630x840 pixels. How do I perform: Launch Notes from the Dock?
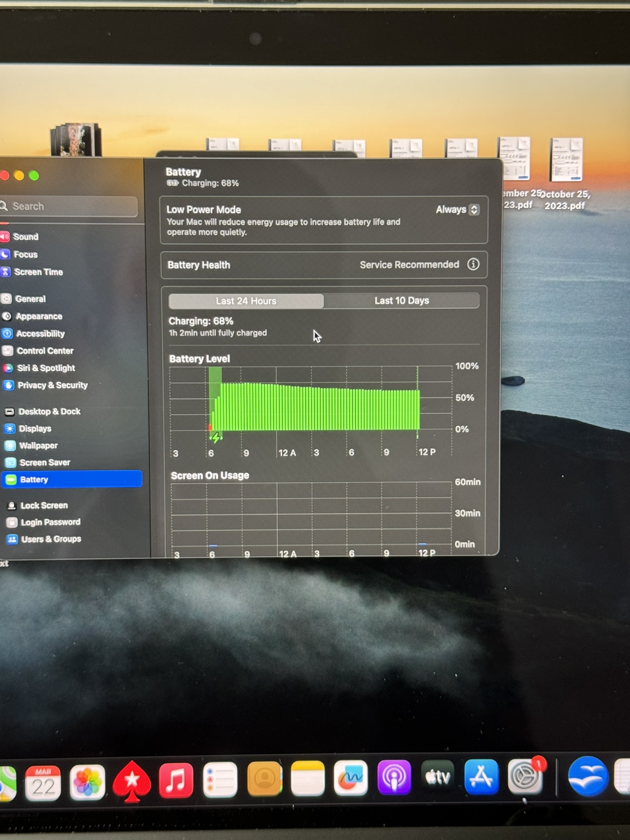coord(308,778)
